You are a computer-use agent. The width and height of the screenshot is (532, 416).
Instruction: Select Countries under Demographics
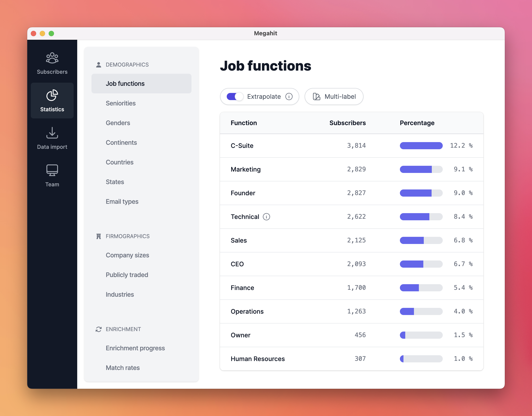click(119, 162)
